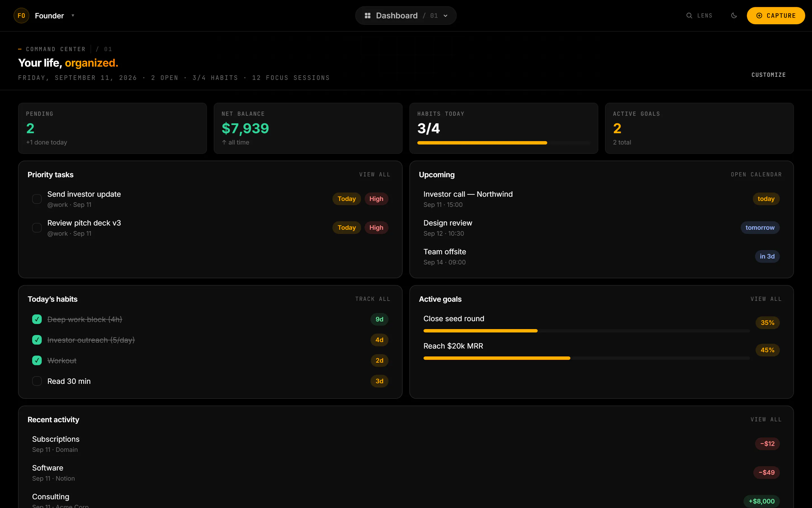Click the Team offsite event
The width and height of the screenshot is (812, 508).
tap(601, 257)
